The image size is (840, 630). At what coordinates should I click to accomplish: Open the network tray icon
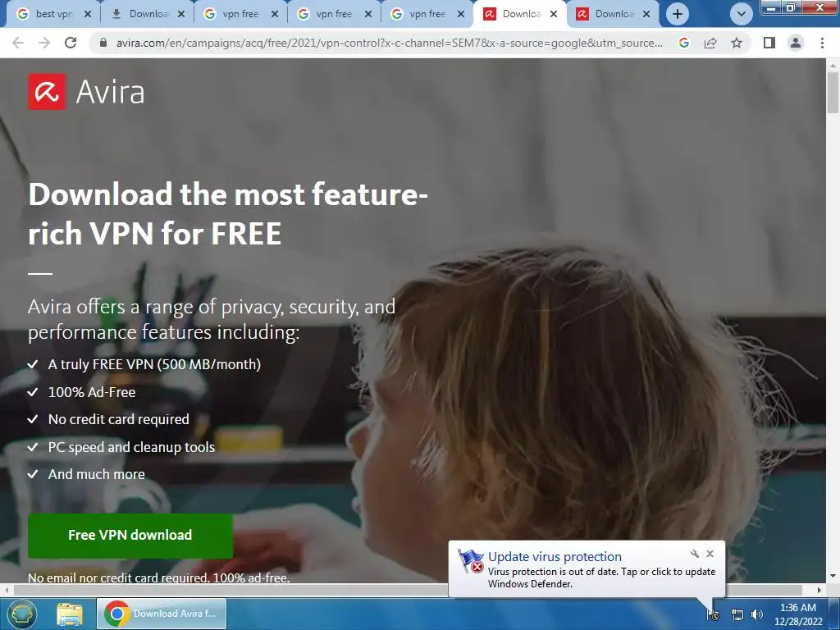(x=737, y=615)
